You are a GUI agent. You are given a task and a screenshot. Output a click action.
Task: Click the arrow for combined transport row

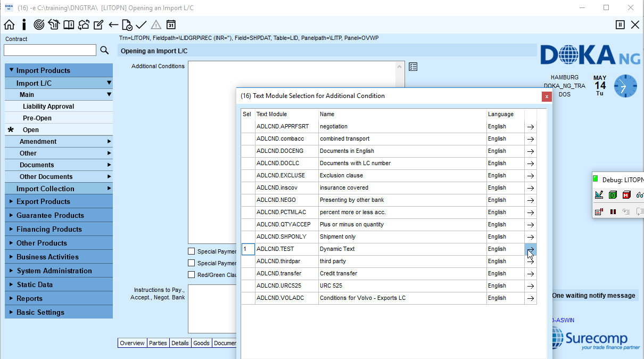pos(531,139)
